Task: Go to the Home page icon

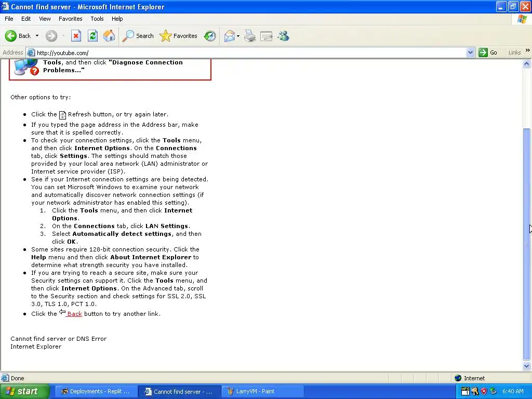Action: (x=109, y=36)
